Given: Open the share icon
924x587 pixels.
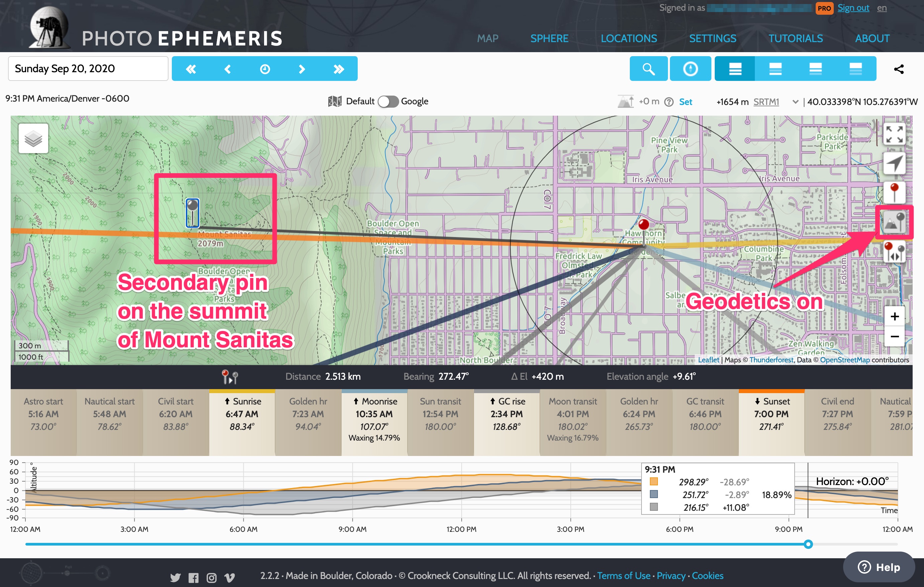Looking at the screenshot, I should point(899,69).
